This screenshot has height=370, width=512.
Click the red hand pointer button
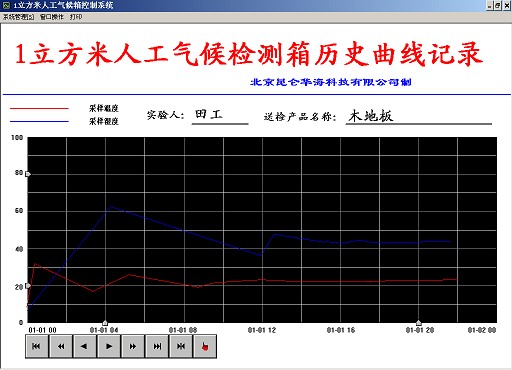coord(205,346)
